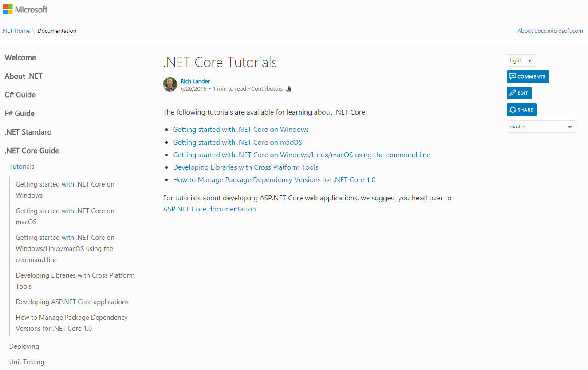
Task: Open the ASP.NET Core documentation link
Action: pos(209,209)
